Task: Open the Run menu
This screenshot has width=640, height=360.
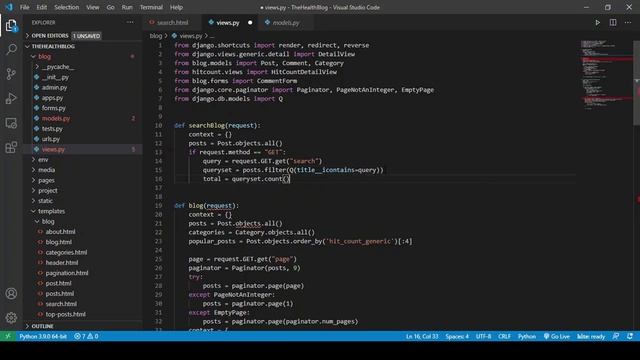Action: 127,7
